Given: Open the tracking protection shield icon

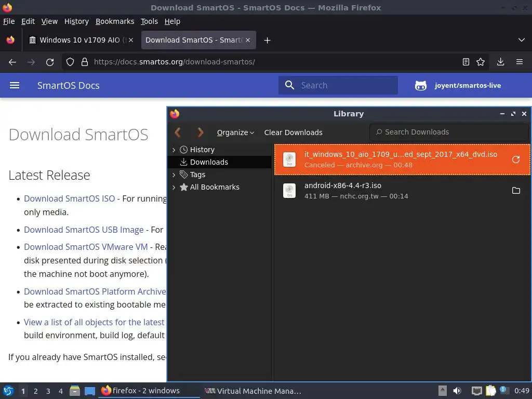Looking at the screenshot, I should point(70,62).
